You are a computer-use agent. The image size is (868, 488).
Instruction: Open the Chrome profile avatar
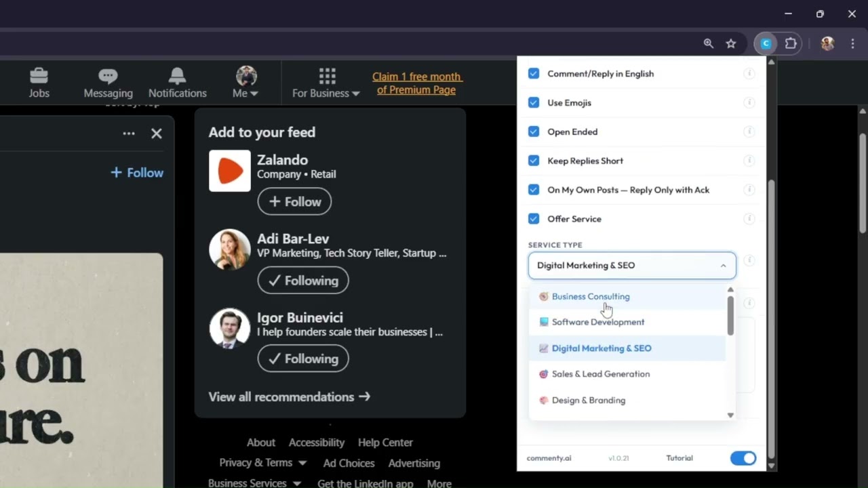[827, 43]
